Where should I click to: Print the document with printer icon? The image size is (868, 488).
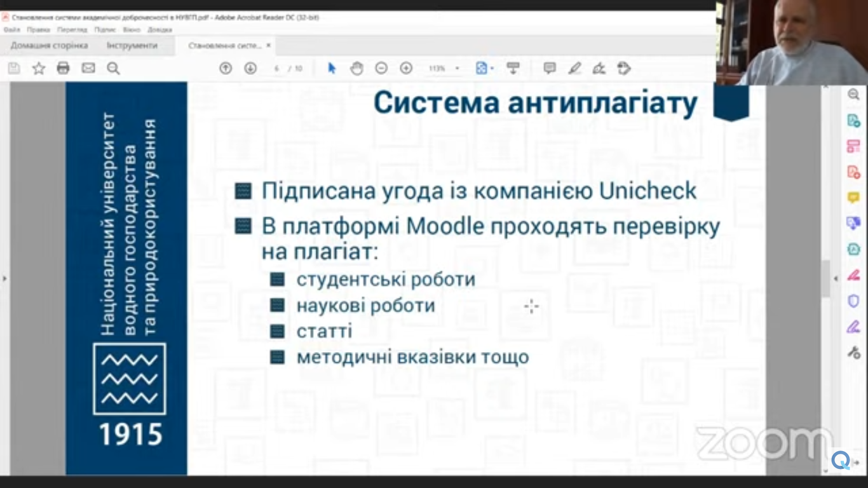click(x=63, y=69)
